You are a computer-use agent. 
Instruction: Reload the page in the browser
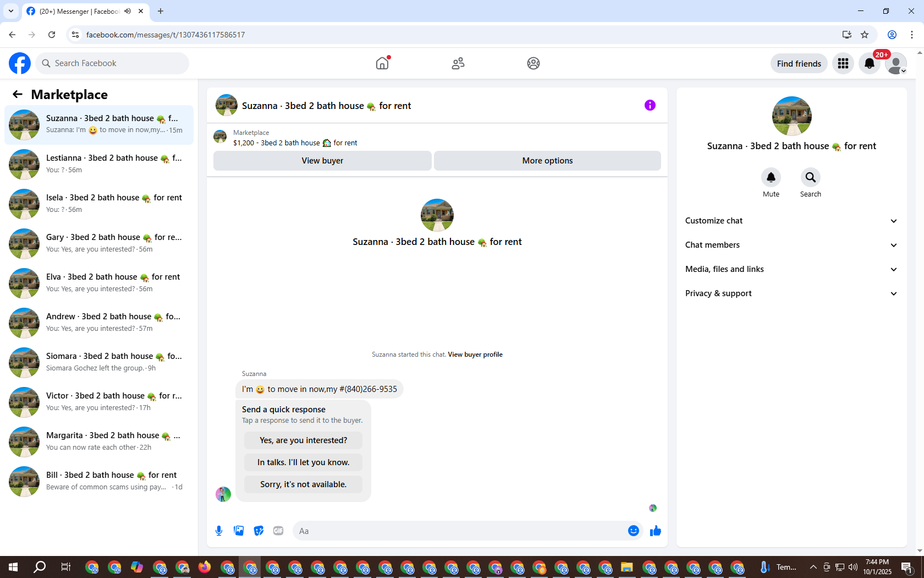point(52,35)
